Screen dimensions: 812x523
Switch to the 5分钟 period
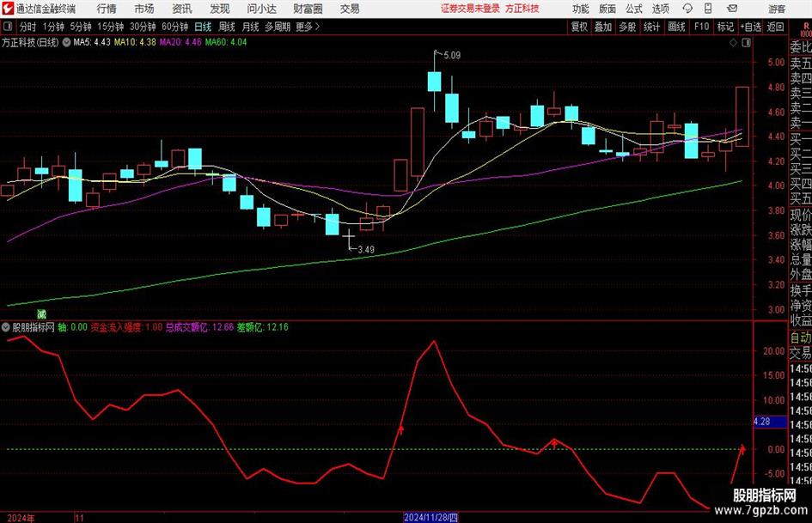tap(81, 27)
